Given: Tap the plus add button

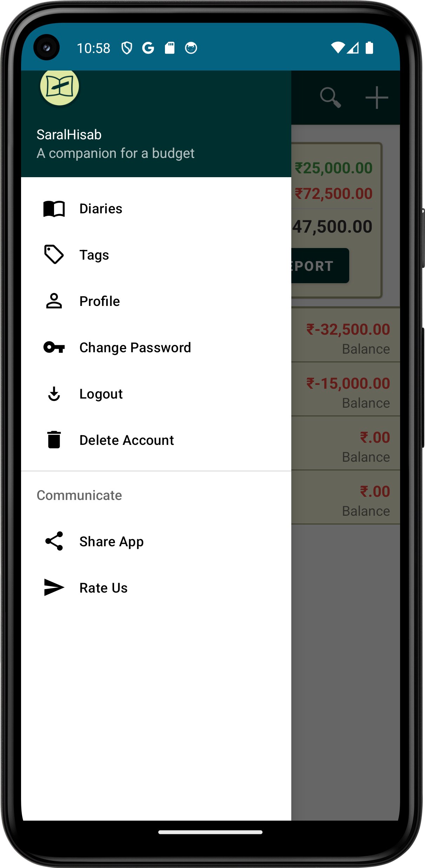Looking at the screenshot, I should click(377, 98).
